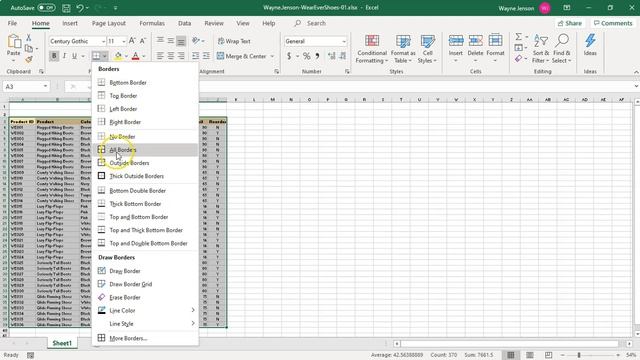
Task: Switch to Page Break Preview in status bar
Action: (x=548, y=355)
